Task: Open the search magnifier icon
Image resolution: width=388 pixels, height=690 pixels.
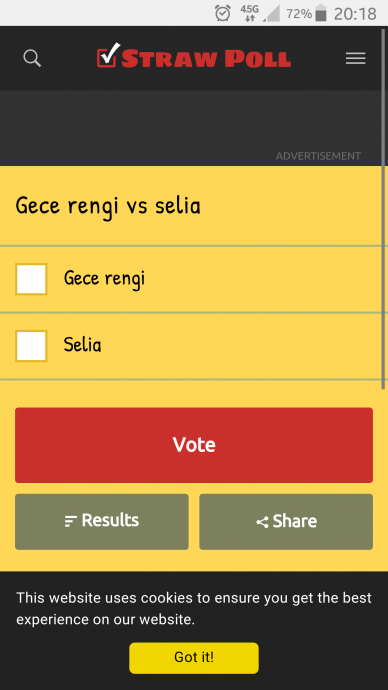Action: pos(32,58)
